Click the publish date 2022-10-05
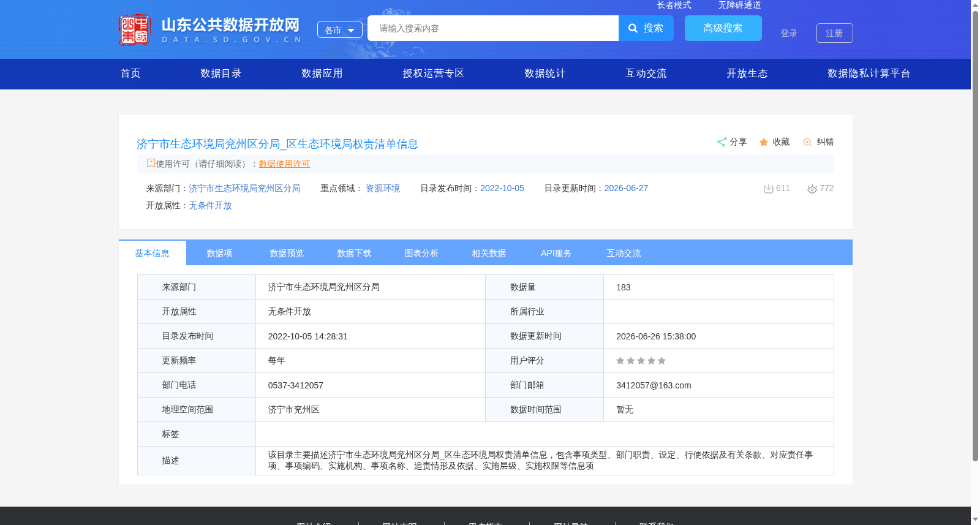 [502, 188]
